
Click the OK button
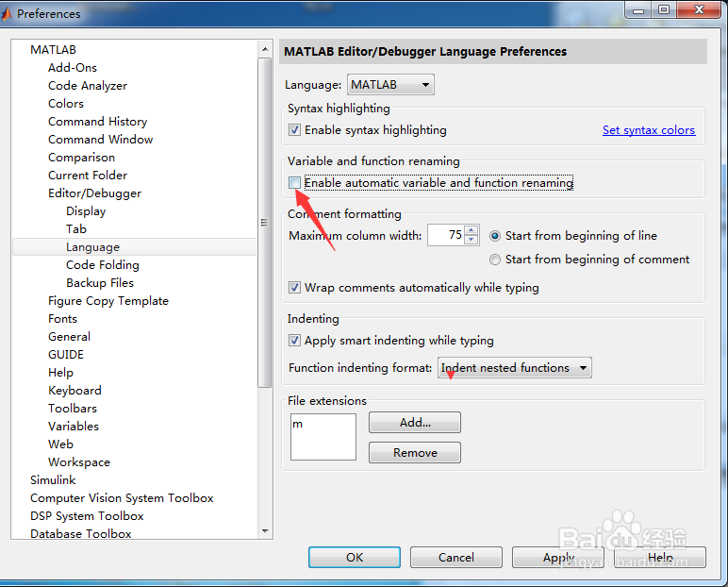click(x=355, y=557)
